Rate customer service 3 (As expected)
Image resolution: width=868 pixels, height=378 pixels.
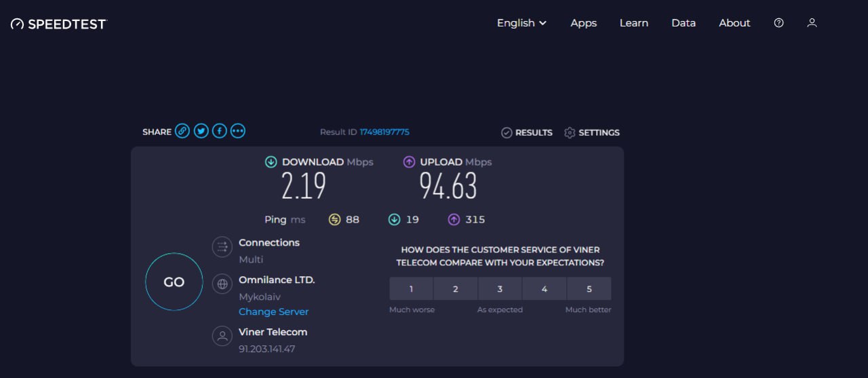click(500, 288)
